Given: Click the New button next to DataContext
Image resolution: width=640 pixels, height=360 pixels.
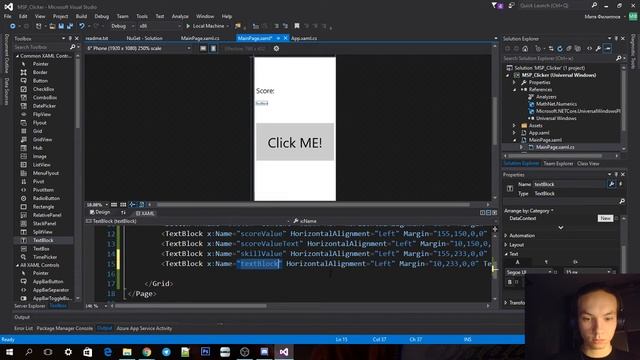Looking at the screenshot, I should (605, 218).
